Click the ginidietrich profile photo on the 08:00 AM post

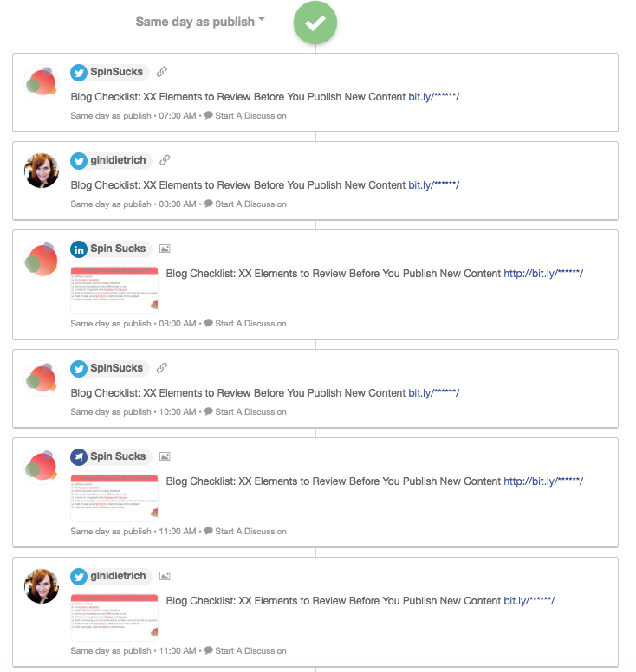(42, 171)
